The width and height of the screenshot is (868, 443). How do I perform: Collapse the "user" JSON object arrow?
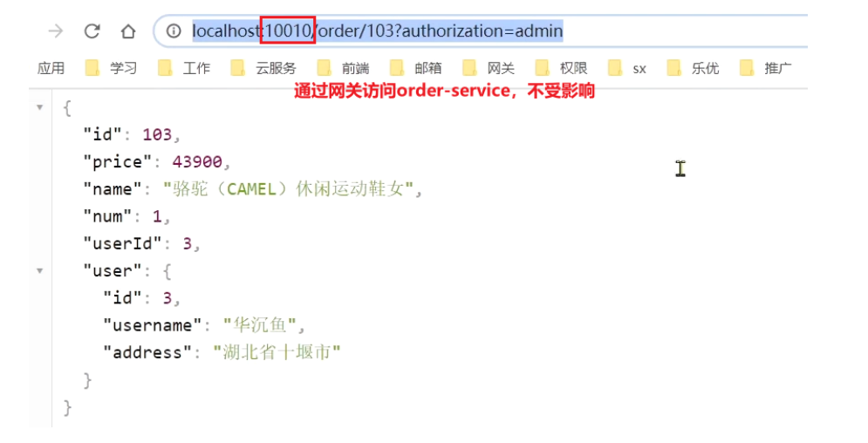[40, 271]
